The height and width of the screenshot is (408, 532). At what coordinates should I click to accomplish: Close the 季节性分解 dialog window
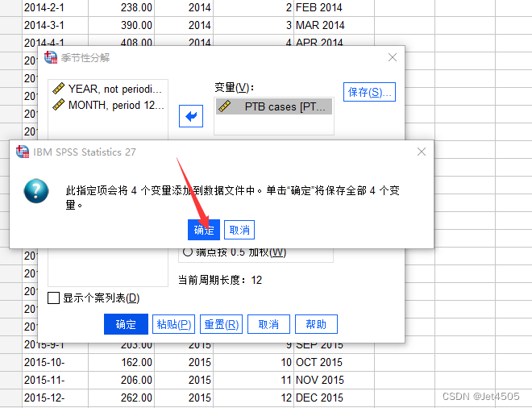(x=393, y=57)
